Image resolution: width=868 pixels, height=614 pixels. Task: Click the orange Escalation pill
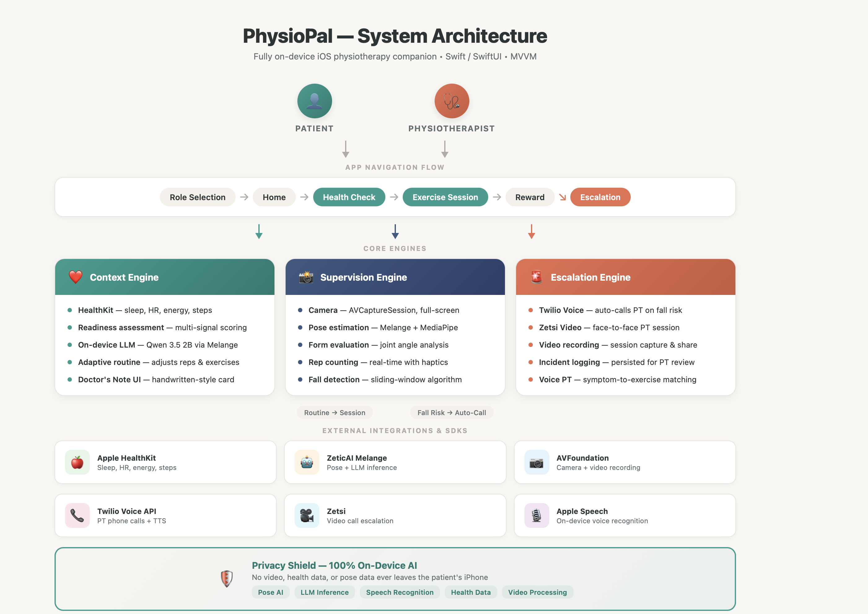[600, 197]
